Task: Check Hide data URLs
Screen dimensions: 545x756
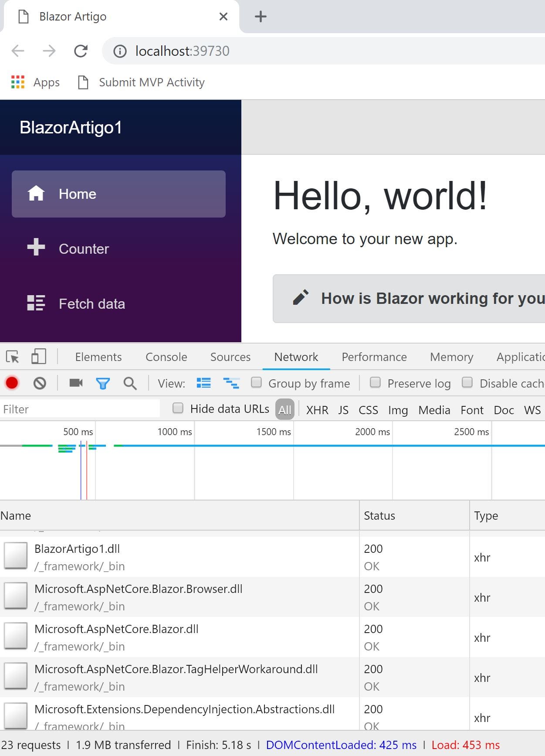Action: pos(178,408)
